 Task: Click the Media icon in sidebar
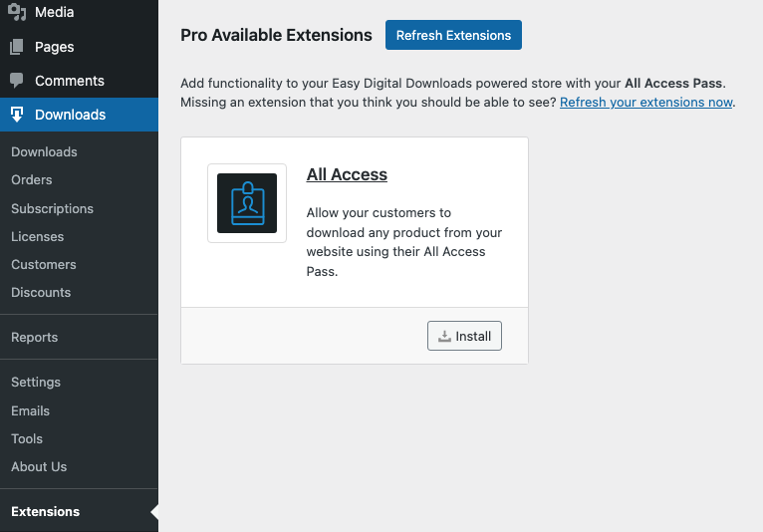pos(17,13)
